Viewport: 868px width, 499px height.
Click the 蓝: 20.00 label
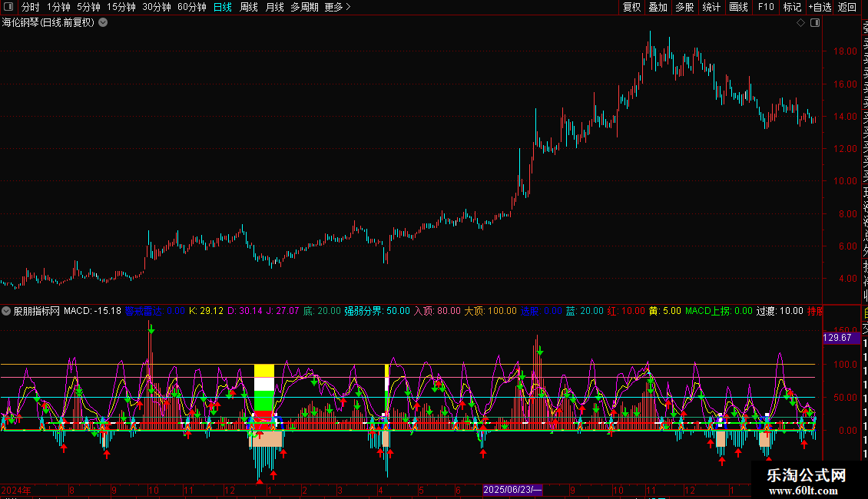tap(585, 311)
